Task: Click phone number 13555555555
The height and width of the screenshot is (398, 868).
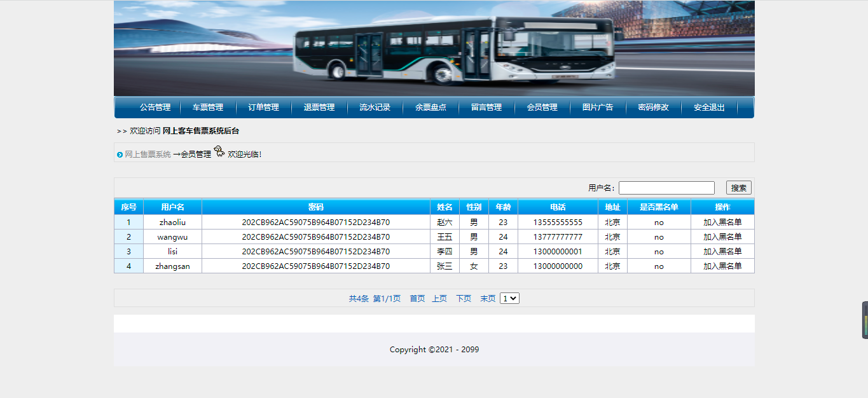Action: 558,223
